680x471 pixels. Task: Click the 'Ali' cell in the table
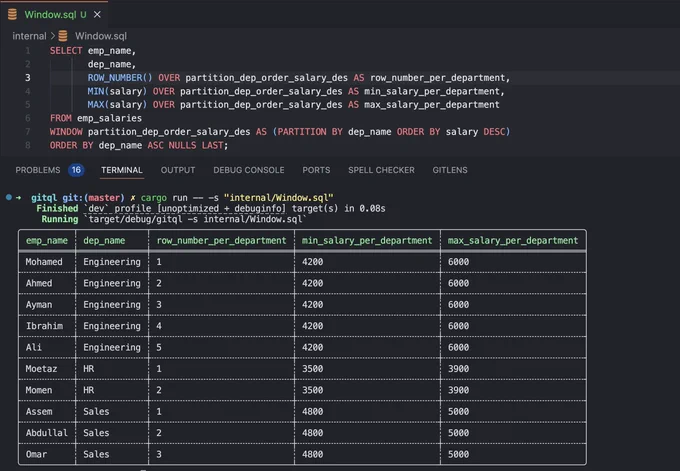[x=34, y=347]
